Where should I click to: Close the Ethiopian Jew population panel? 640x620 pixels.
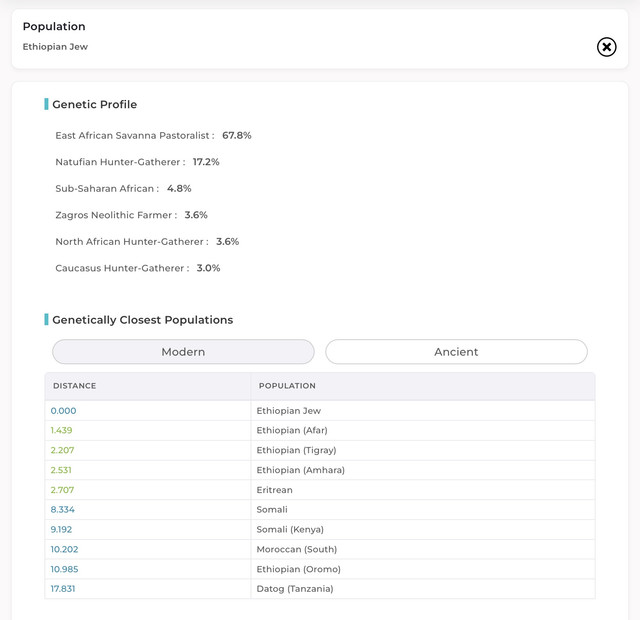tap(607, 47)
